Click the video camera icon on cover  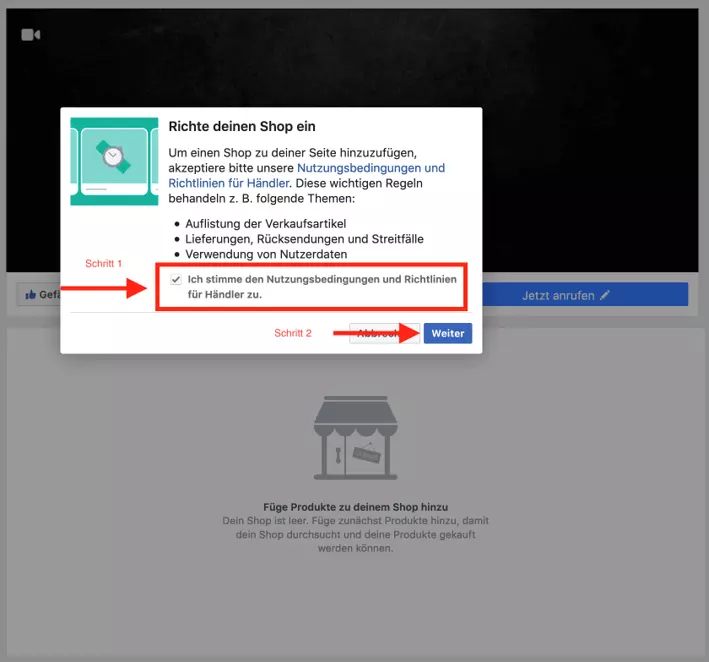(31, 35)
